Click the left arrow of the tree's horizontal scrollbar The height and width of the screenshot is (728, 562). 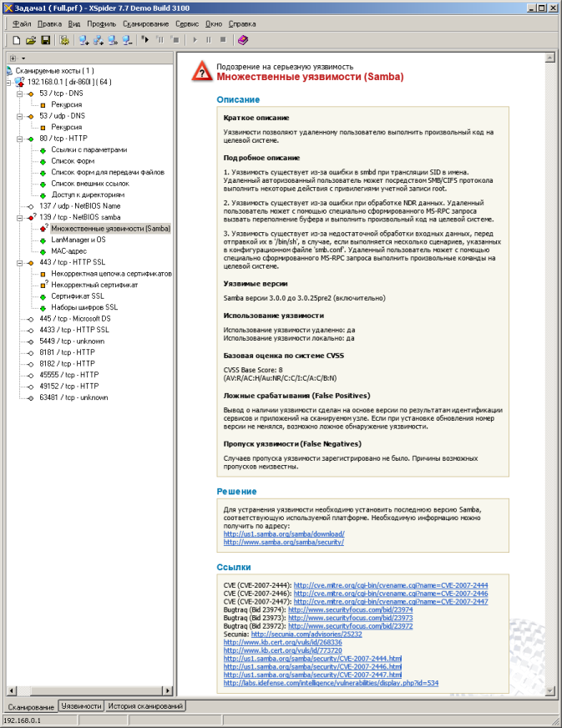[x=11, y=691]
